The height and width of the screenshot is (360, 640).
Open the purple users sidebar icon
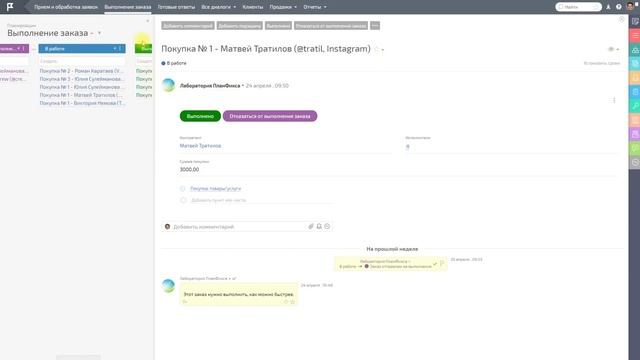click(x=635, y=134)
